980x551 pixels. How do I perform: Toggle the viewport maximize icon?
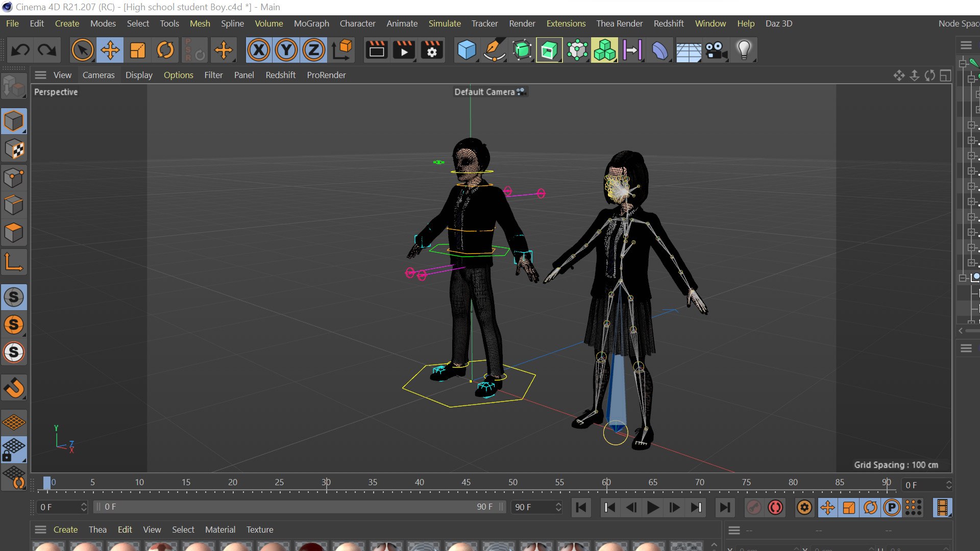[x=945, y=76]
